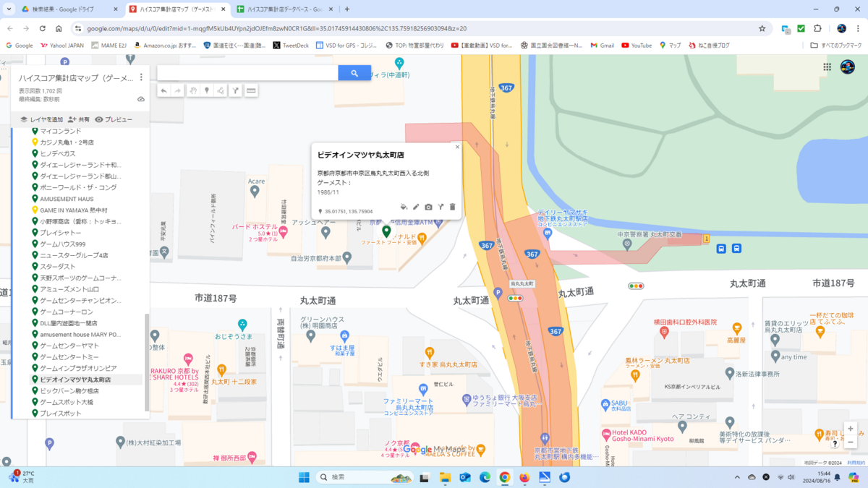868x488 pixels.
Task: Click the green marker on the map
Action: [x=386, y=231]
